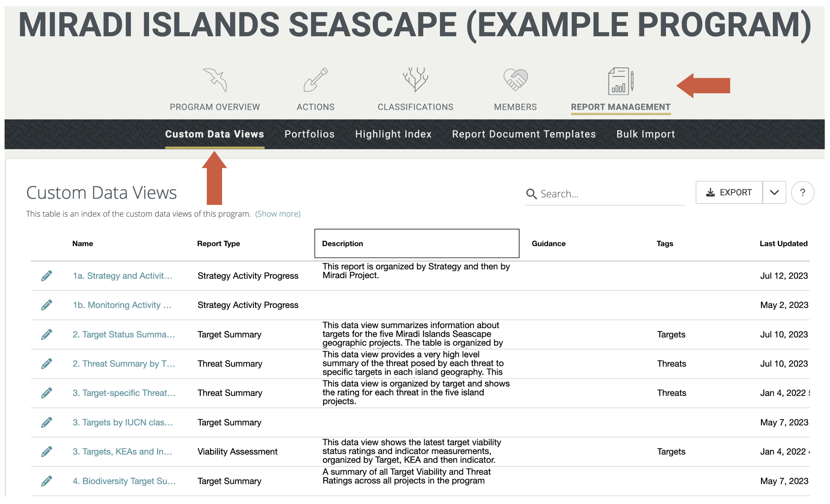Edit 4. Biodiversity Target Summary via pencil icon
Viewport: 830px width, 504px height.
47,481
